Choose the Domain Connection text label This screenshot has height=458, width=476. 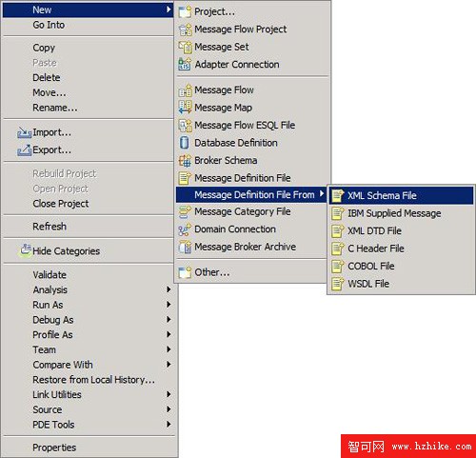(x=235, y=229)
